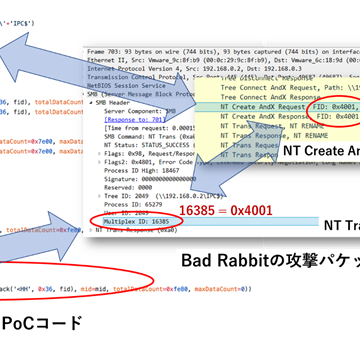Select the Tree Connect AndX Request row

pyautogui.click(x=277, y=88)
